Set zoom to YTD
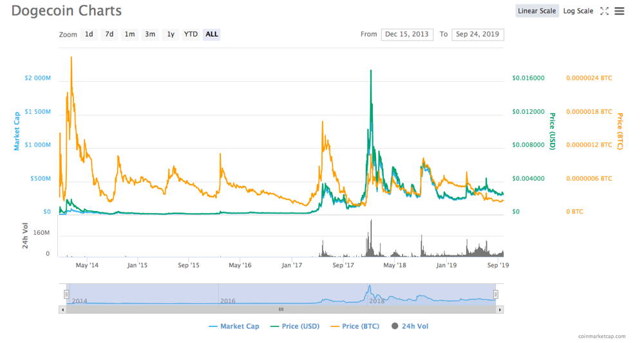The image size is (644, 343). [191, 34]
